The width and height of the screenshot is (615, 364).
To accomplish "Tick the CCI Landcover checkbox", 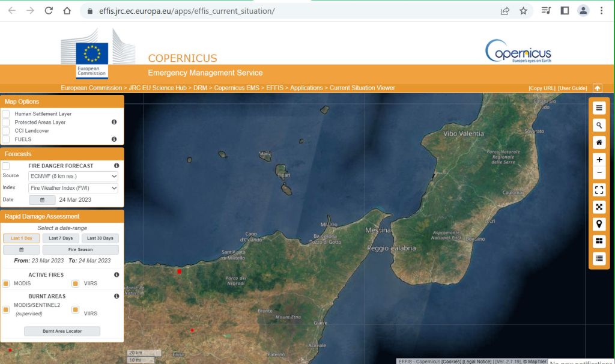I will click(x=6, y=130).
